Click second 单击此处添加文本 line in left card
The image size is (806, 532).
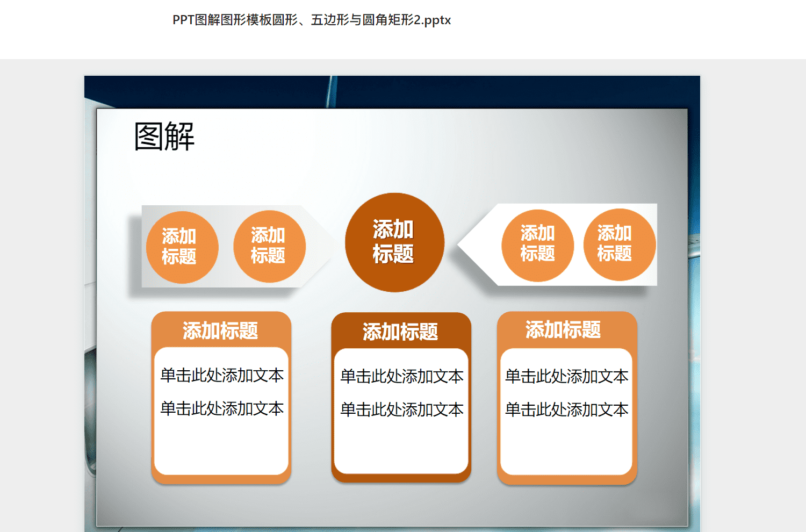point(222,408)
